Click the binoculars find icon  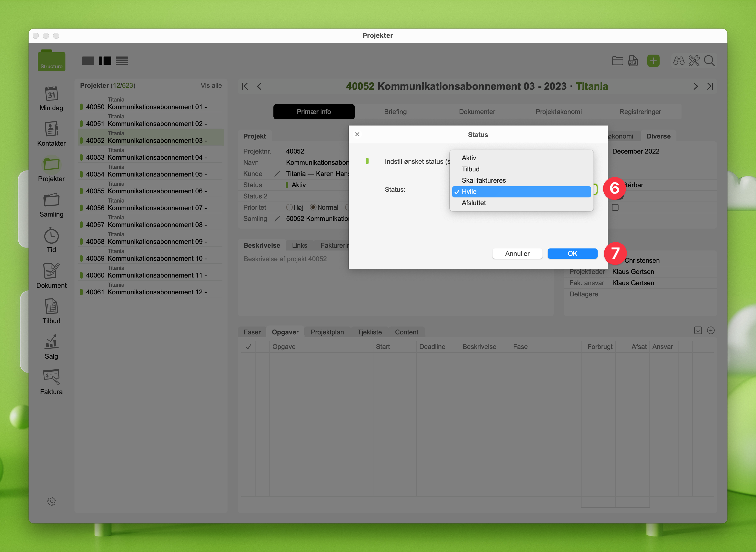click(x=678, y=61)
